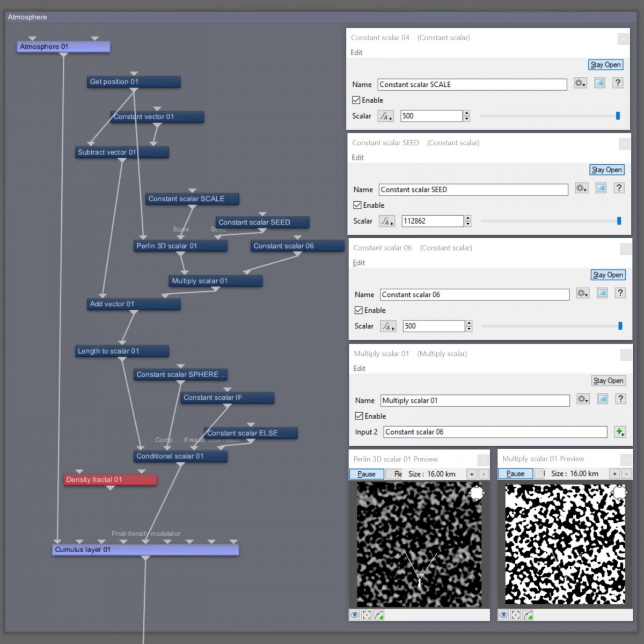644x644 pixels.
Task: Toggle eye icon under Perlin 3D scalar preview
Action: 355,615
